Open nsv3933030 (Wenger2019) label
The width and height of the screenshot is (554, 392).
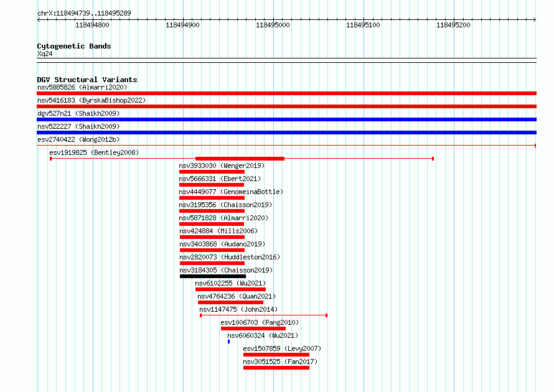[222, 166]
